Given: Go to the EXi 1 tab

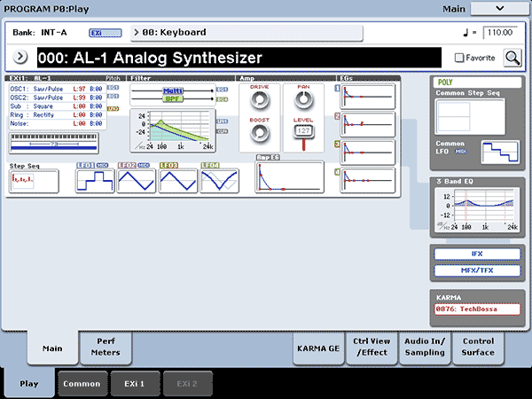Looking at the screenshot, I should (x=135, y=383).
